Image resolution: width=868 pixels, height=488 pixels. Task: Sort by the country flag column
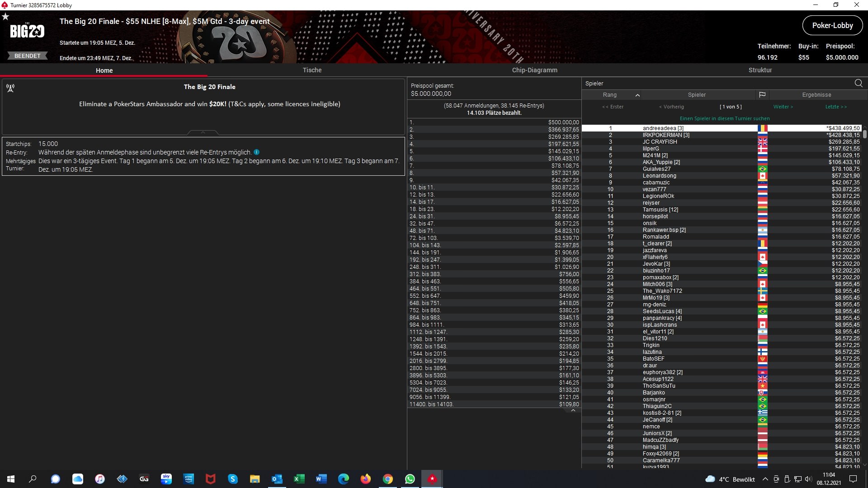pyautogui.click(x=762, y=95)
